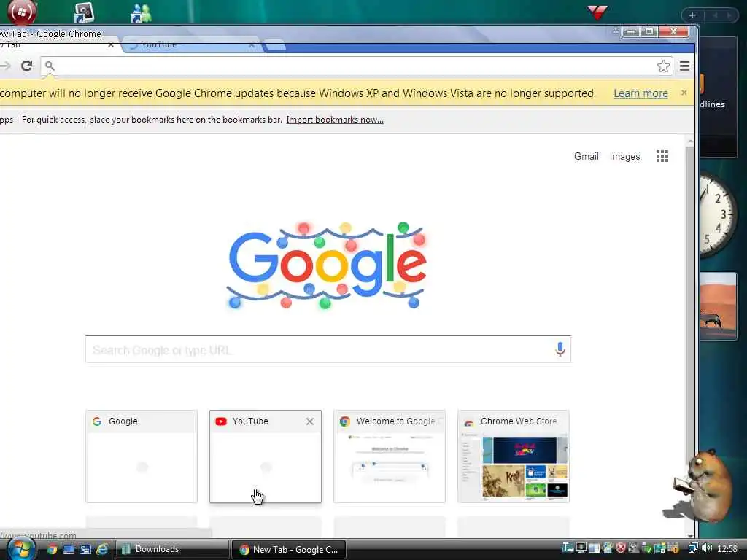Click the page vertical scrollbar
Viewport: 747px width, 560px height.
click(690, 305)
